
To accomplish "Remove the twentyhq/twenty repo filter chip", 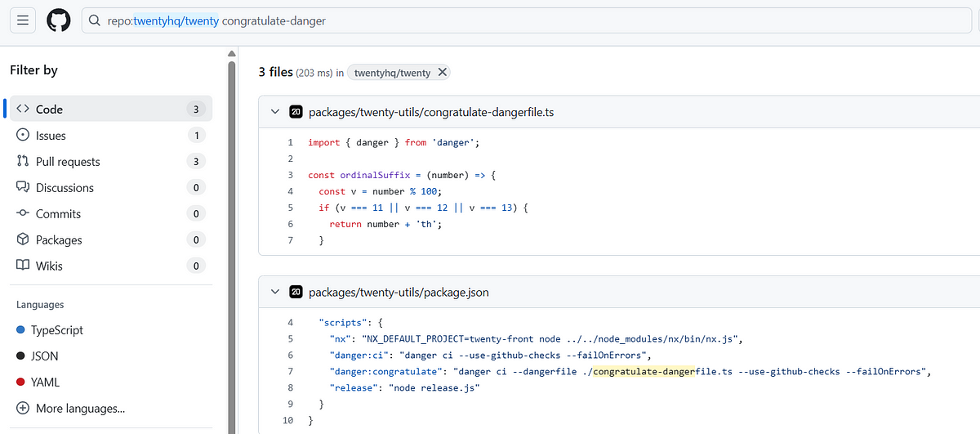I will [442, 72].
